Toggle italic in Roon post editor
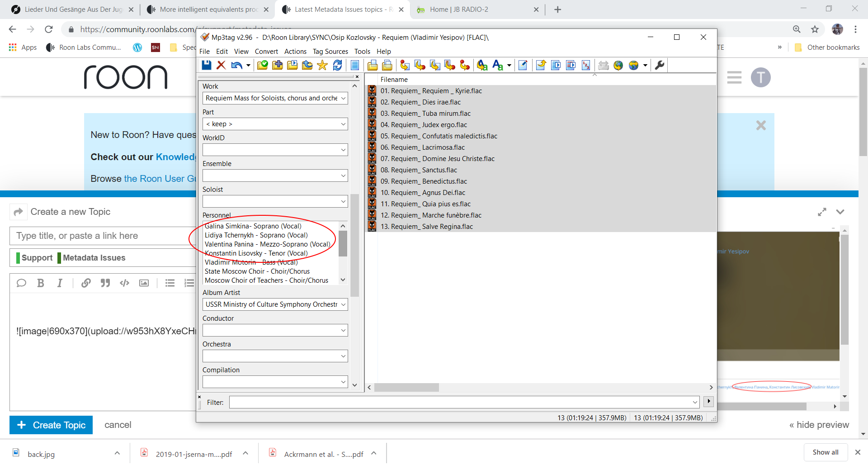 pyautogui.click(x=60, y=283)
